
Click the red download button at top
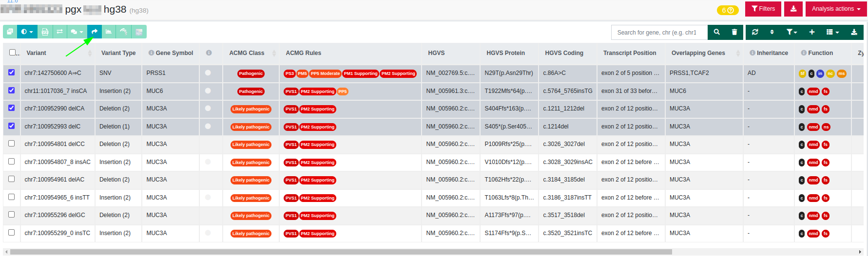(x=793, y=9)
